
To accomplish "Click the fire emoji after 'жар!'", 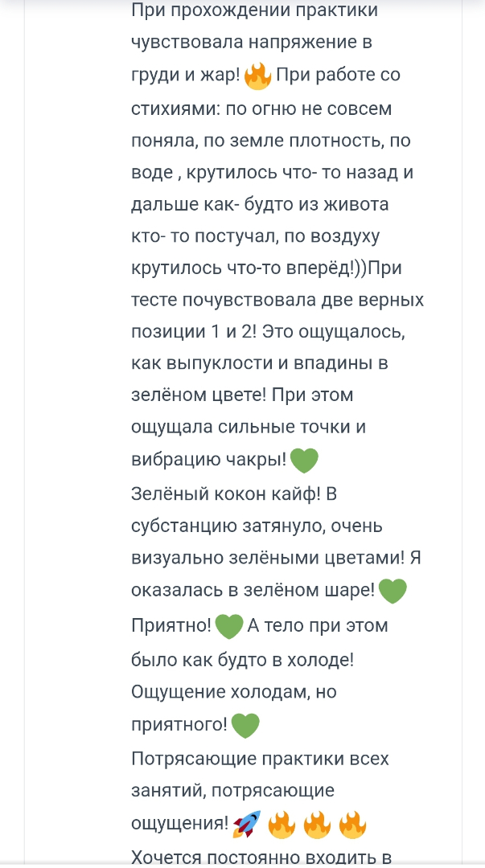I will [257, 76].
